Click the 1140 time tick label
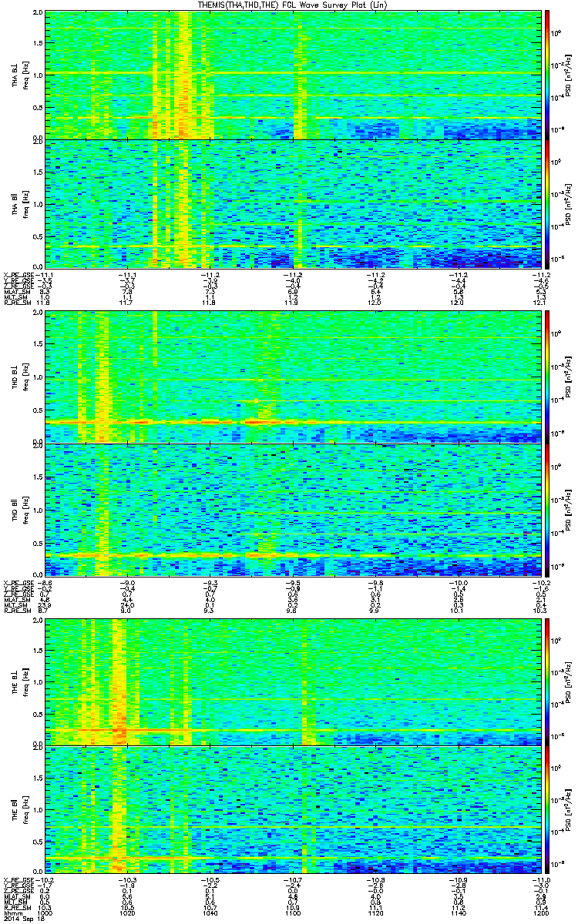This screenshot has width=578, height=924. pos(458,912)
